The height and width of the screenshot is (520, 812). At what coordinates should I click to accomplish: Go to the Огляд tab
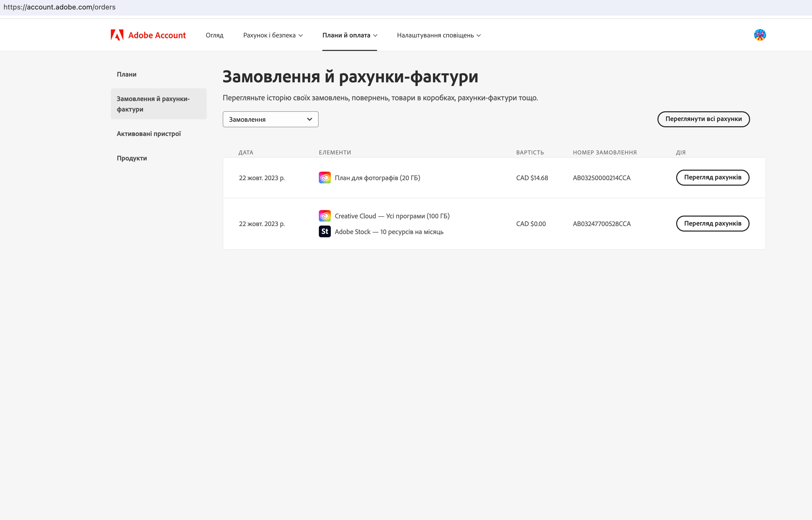tap(214, 35)
